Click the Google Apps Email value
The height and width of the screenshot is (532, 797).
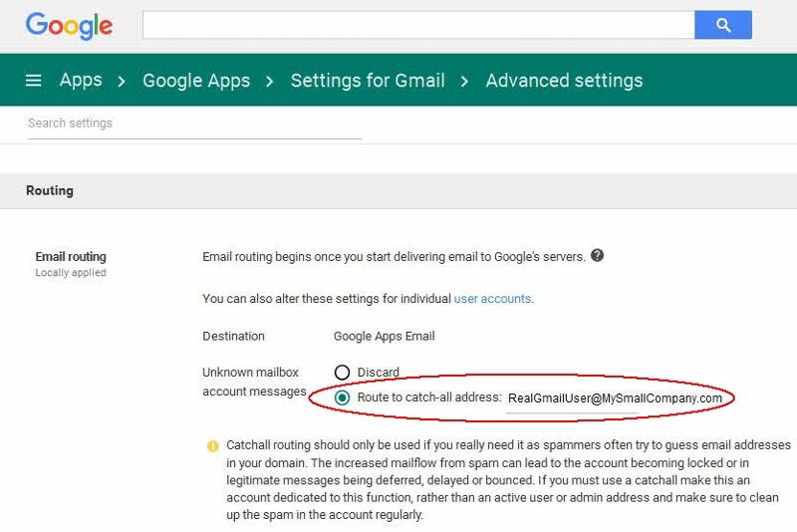[x=385, y=337]
